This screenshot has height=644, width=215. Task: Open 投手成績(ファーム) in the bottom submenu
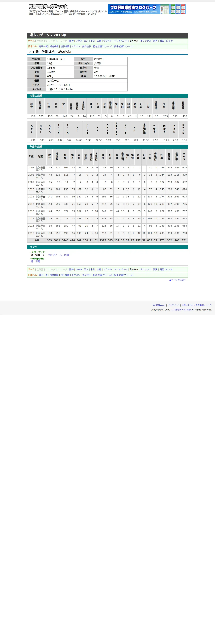pyautogui.click(x=124, y=275)
